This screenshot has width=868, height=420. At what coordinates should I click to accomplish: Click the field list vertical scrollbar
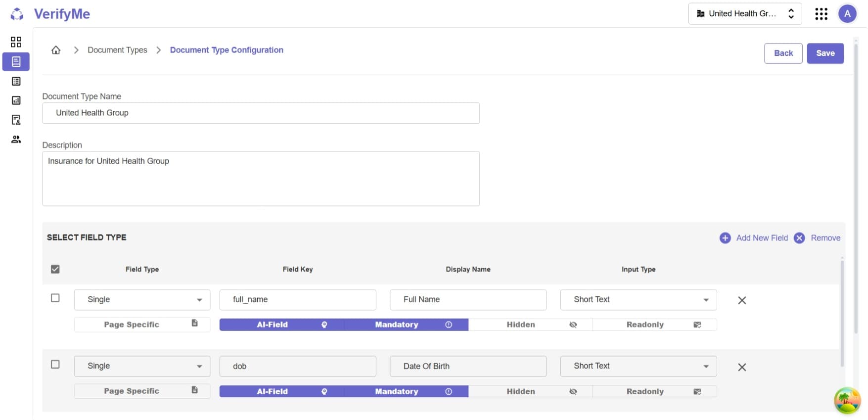click(x=842, y=313)
